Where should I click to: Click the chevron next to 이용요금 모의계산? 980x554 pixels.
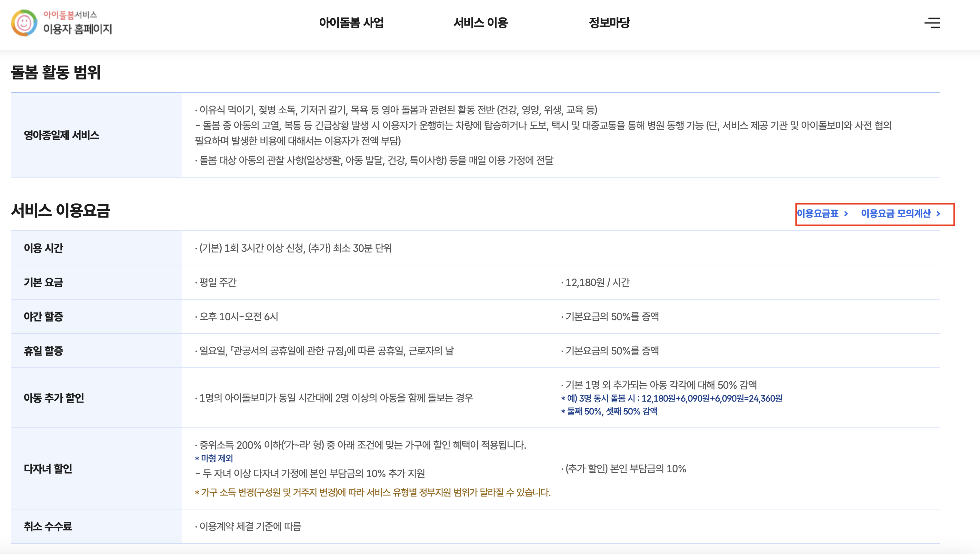(x=938, y=214)
